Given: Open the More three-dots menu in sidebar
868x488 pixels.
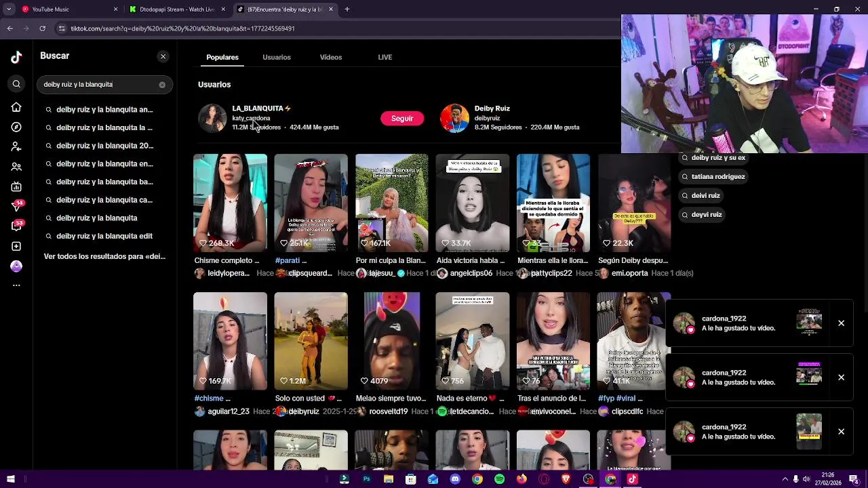Looking at the screenshot, I should click(16, 285).
